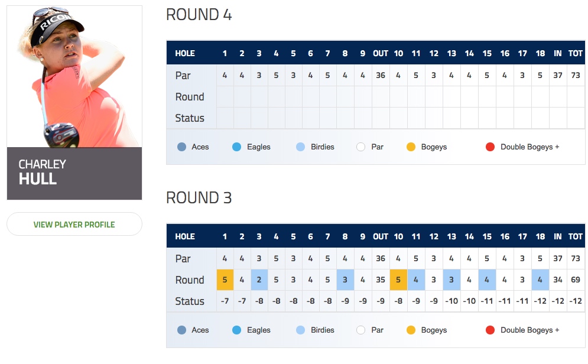Select the Round 3 hole 1 bogey cell
This screenshot has width=588, height=364.
coord(225,279)
